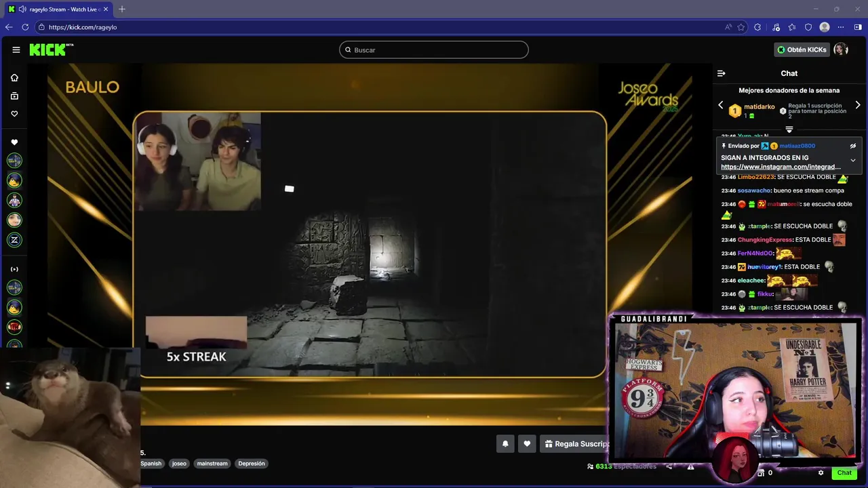Share the stream via the share icon

[669, 466]
